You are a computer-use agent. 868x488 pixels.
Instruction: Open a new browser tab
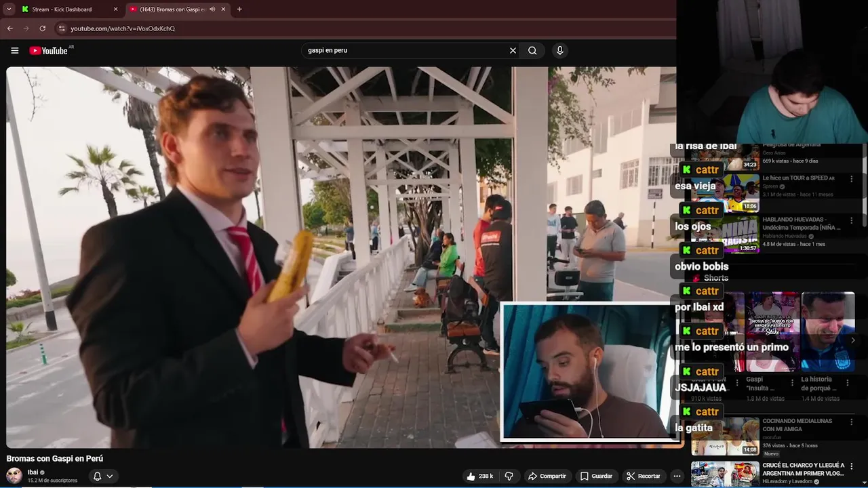tap(239, 9)
